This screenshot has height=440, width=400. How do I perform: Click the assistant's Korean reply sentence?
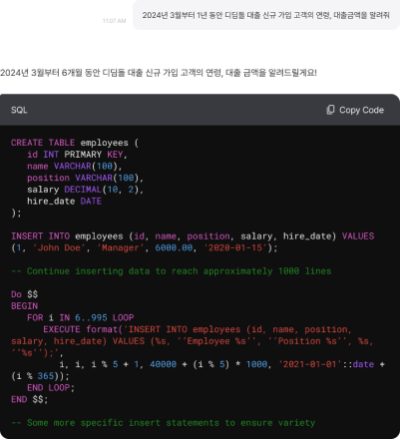click(x=158, y=72)
